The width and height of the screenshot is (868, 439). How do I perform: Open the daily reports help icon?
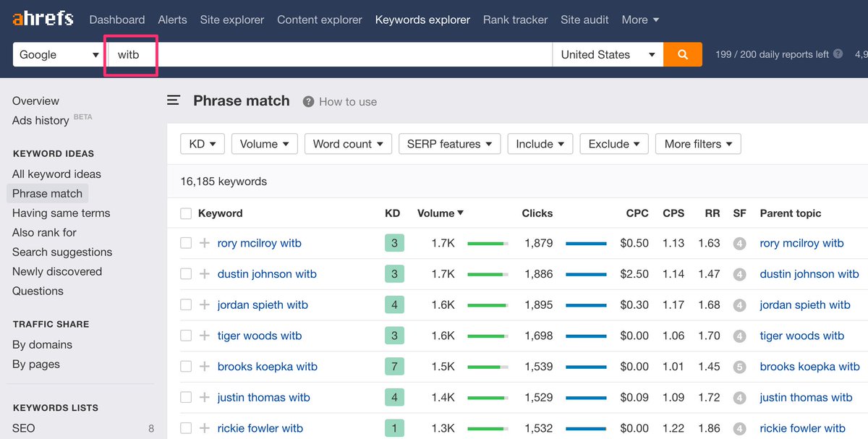tap(838, 54)
